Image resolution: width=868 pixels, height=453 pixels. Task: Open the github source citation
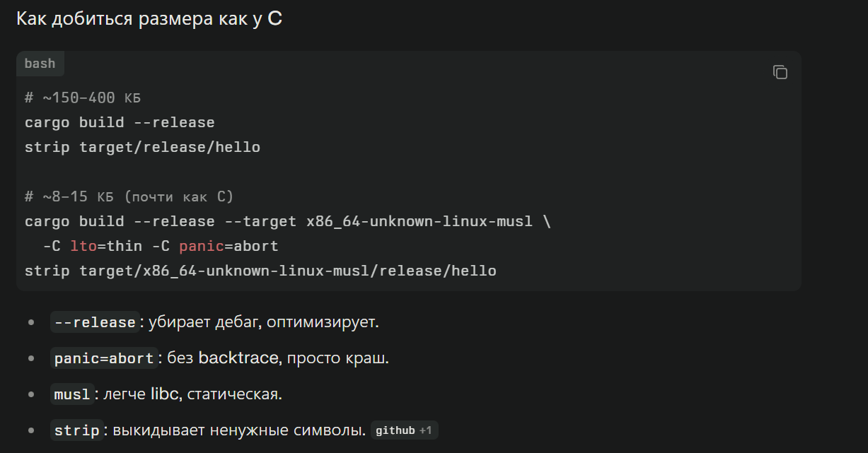click(395, 430)
